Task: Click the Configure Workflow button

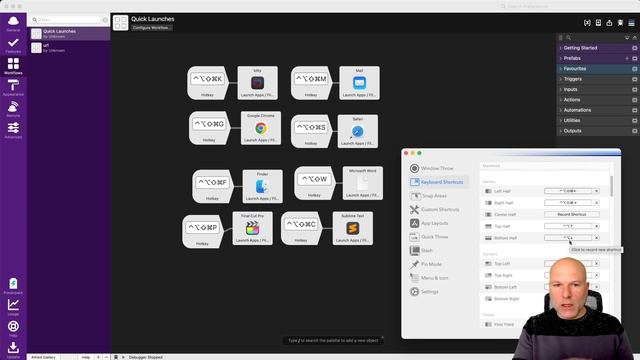Action: (x=151, y=28)
